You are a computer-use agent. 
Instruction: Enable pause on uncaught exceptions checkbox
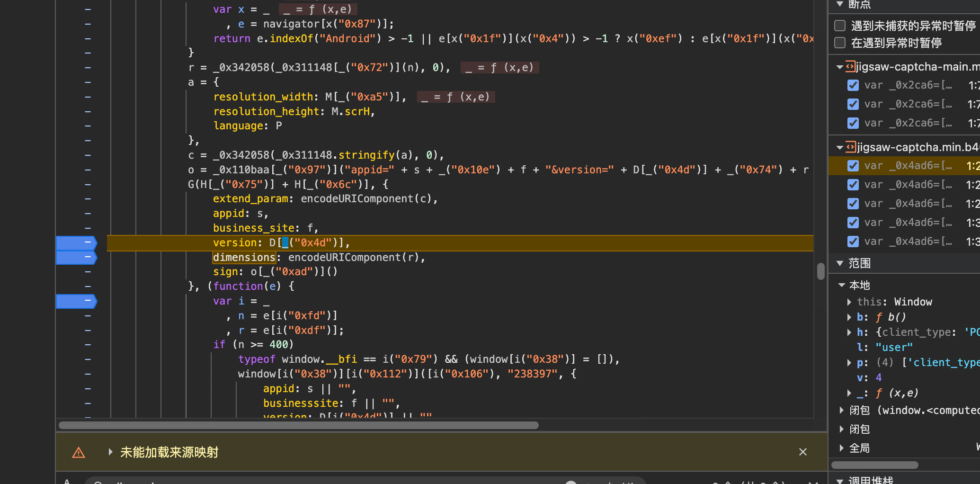point(840,26)
